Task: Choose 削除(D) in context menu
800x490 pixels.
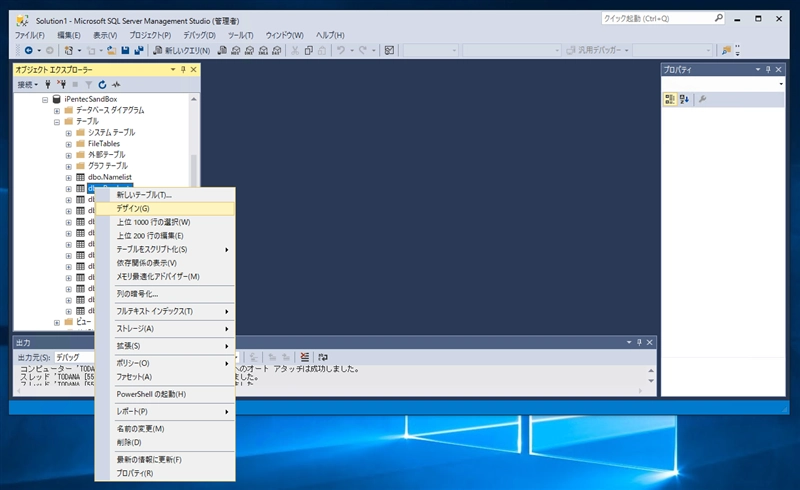Action: pos(165,442)
